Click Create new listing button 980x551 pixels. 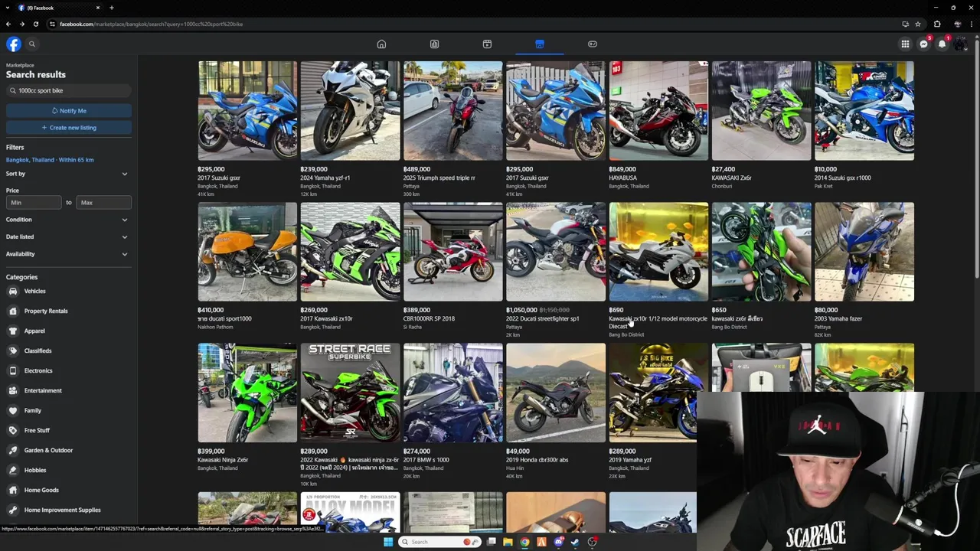click(x=69, y=128)
